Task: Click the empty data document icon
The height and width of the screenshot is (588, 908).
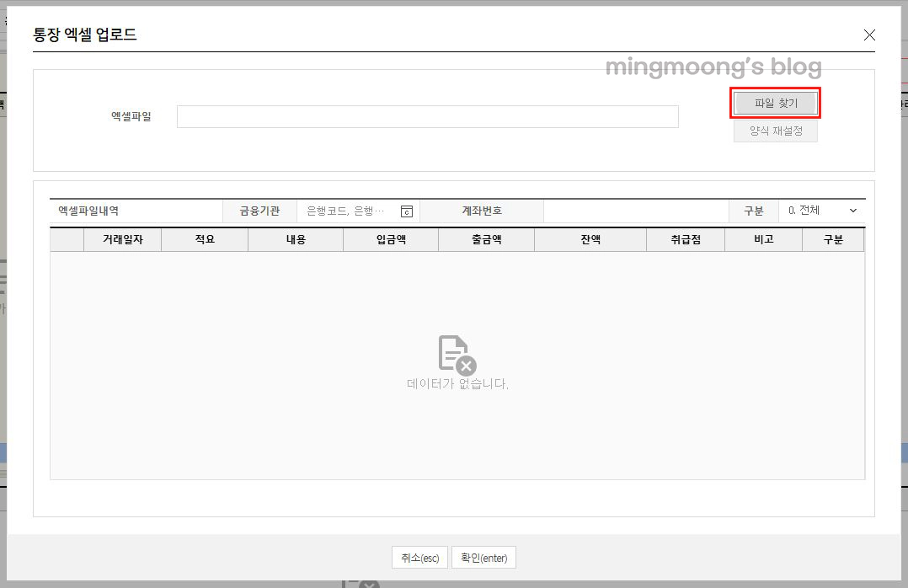Action: tap(454, 352)
